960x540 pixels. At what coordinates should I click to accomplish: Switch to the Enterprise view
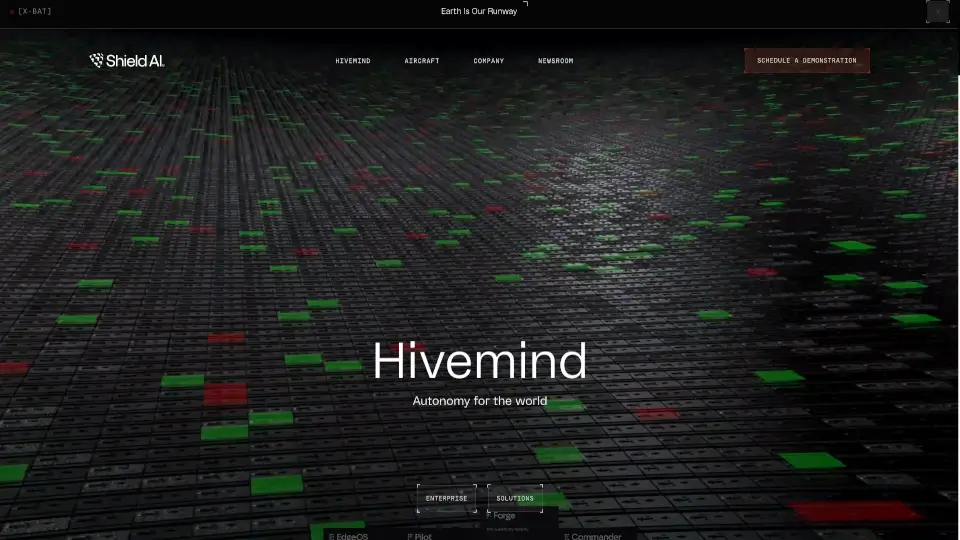(x=446, y=498)
